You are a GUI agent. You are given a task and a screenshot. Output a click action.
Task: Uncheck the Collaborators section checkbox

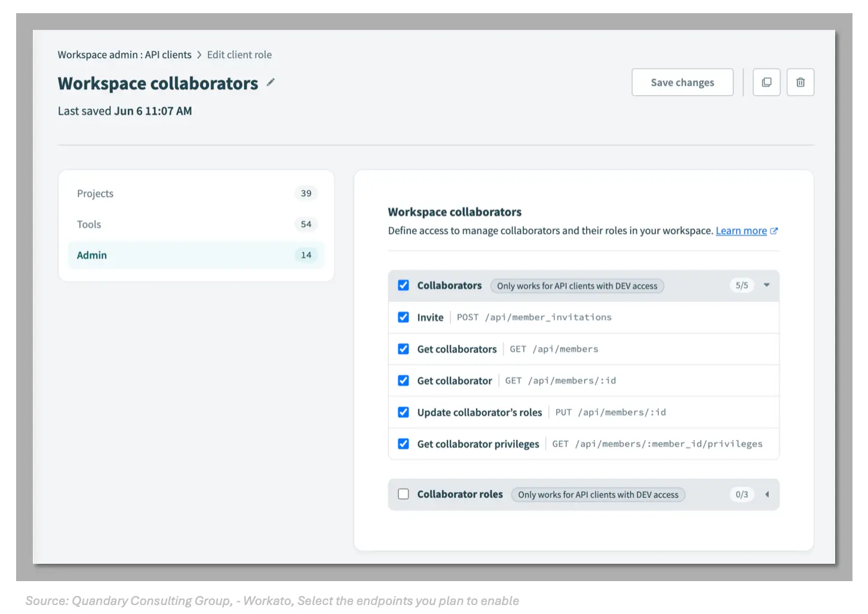(x=403, y=285)
